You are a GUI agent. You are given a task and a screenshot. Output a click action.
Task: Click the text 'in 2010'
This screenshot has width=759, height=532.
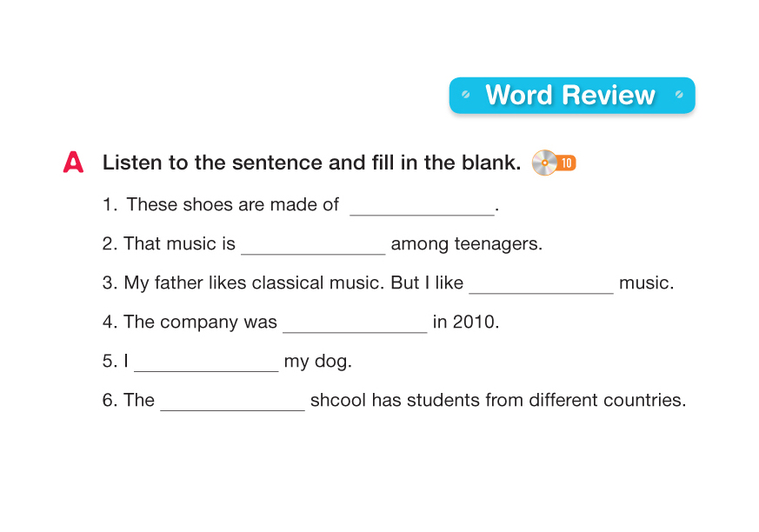pyautogui.click(x=466, y=323)
